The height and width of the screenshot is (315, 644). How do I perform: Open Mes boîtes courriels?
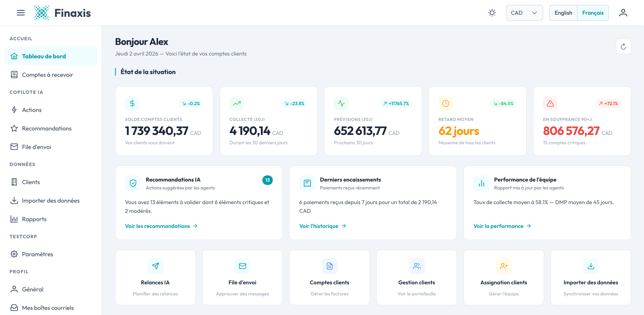[51, 308]
